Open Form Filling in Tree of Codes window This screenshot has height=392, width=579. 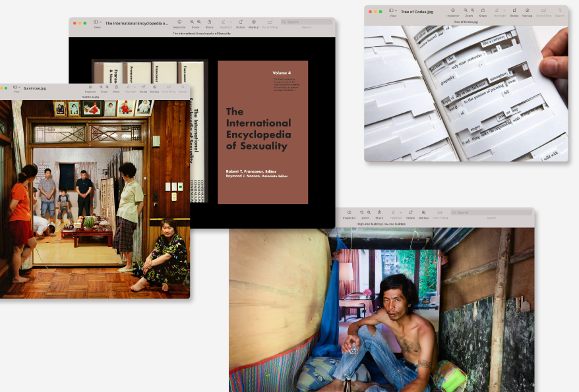tap(543, 11)
